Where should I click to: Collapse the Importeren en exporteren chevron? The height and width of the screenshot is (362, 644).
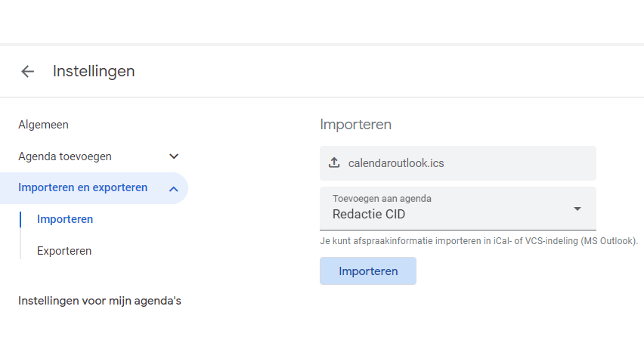(174, 188)
